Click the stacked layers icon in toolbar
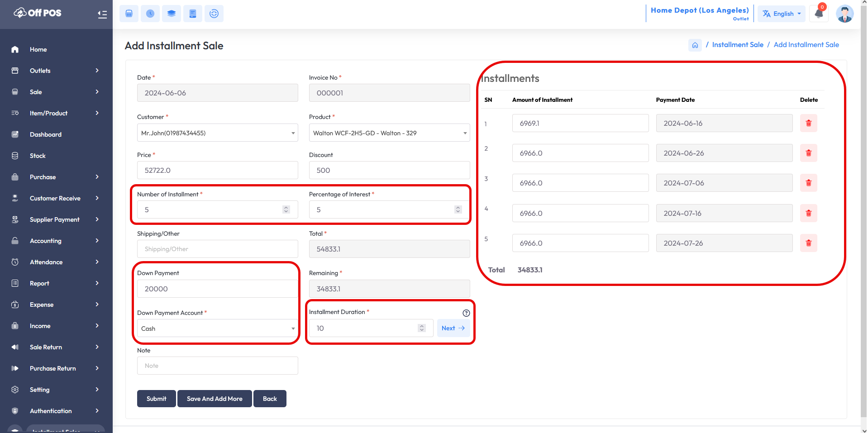This screenshot has width=868, height=433. pyautogui.click(x=172, y=14)
